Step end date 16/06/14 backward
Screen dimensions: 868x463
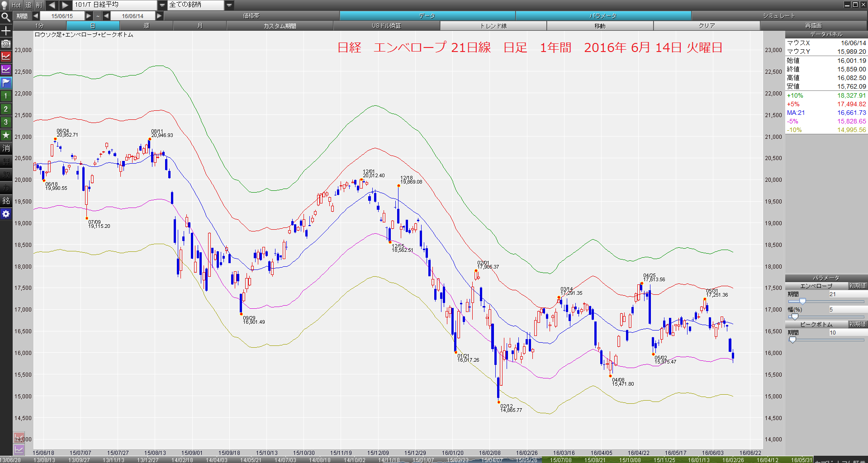106,16
